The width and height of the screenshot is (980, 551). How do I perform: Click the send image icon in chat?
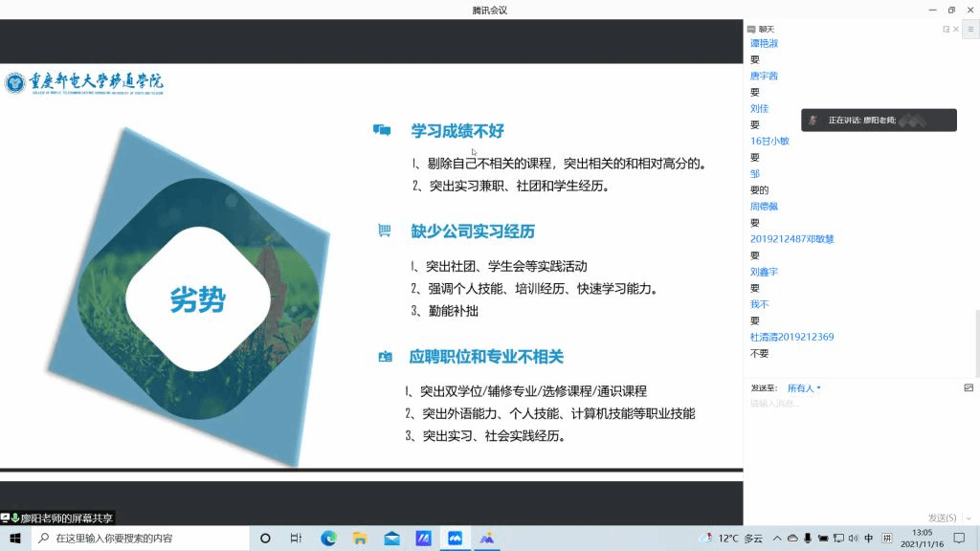[969, 387]
